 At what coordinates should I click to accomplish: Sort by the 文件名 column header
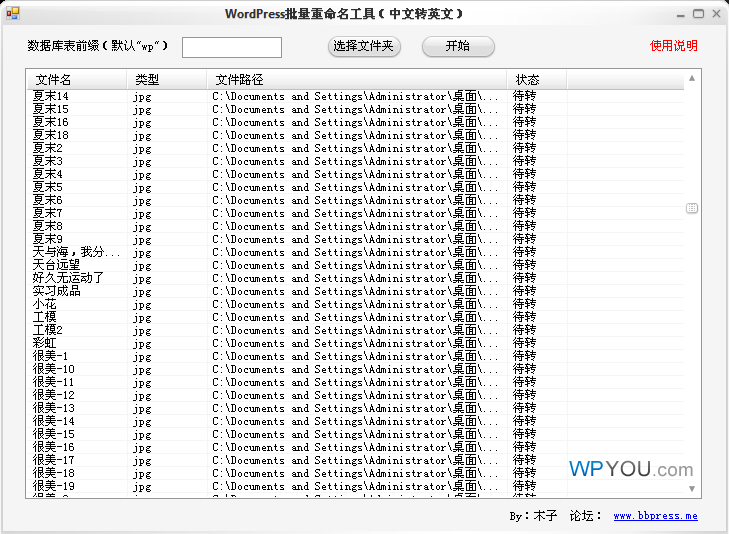click(77, 79)
